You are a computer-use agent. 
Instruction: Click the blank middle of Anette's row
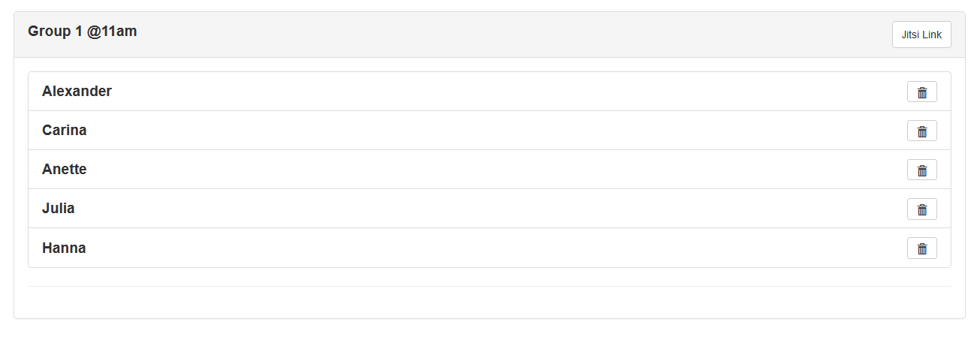click(489, 170)
